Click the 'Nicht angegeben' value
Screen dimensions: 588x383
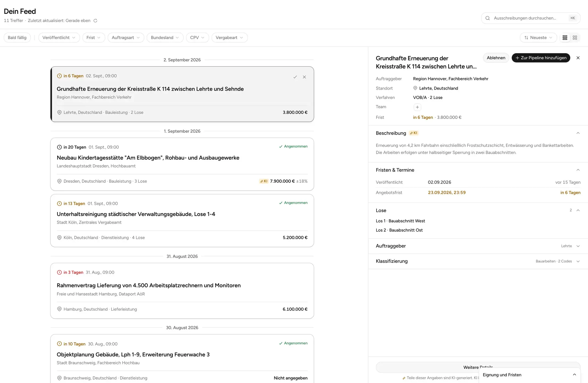(x=291, y=378)
